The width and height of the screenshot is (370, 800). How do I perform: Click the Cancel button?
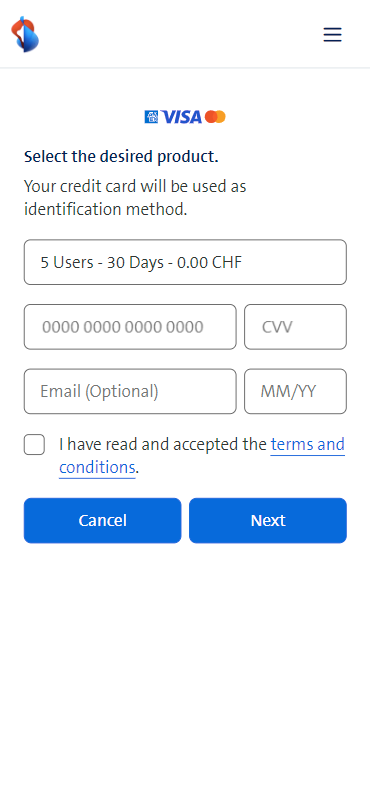coord(103,520)
